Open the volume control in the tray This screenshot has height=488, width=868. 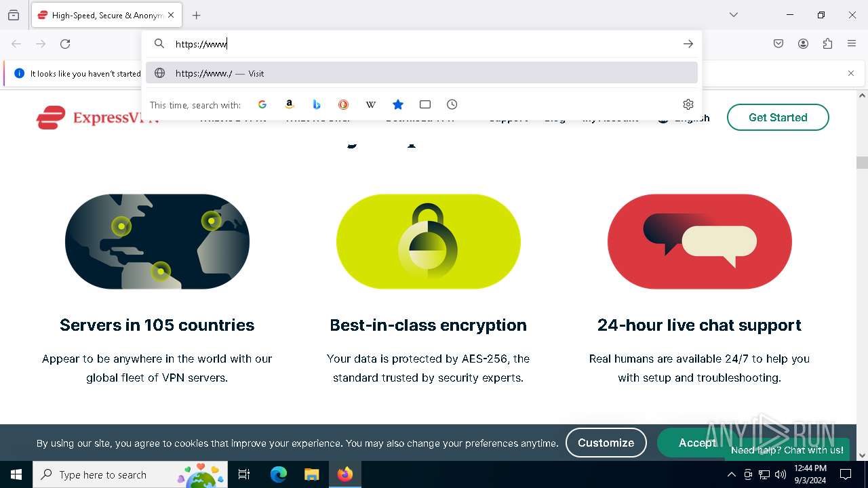(x=781, y=474)
